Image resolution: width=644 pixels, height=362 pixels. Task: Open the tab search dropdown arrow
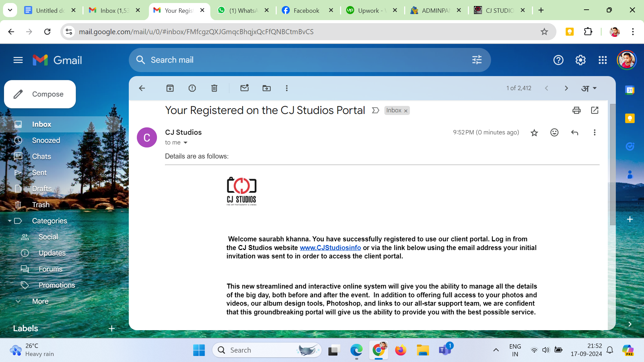coord(10,10)
